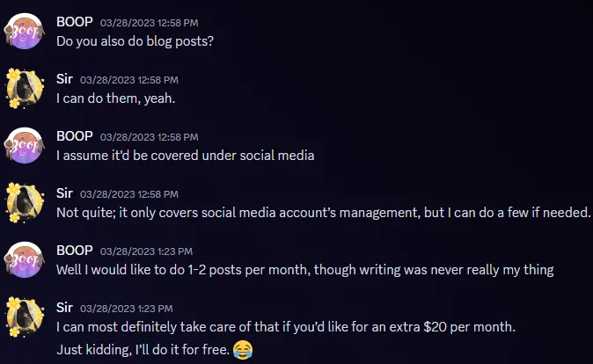593x364 pixels.
Task: Open Sir's username on the 1:23 PM message
Action: pyautogui.click(x=64, y=308)
